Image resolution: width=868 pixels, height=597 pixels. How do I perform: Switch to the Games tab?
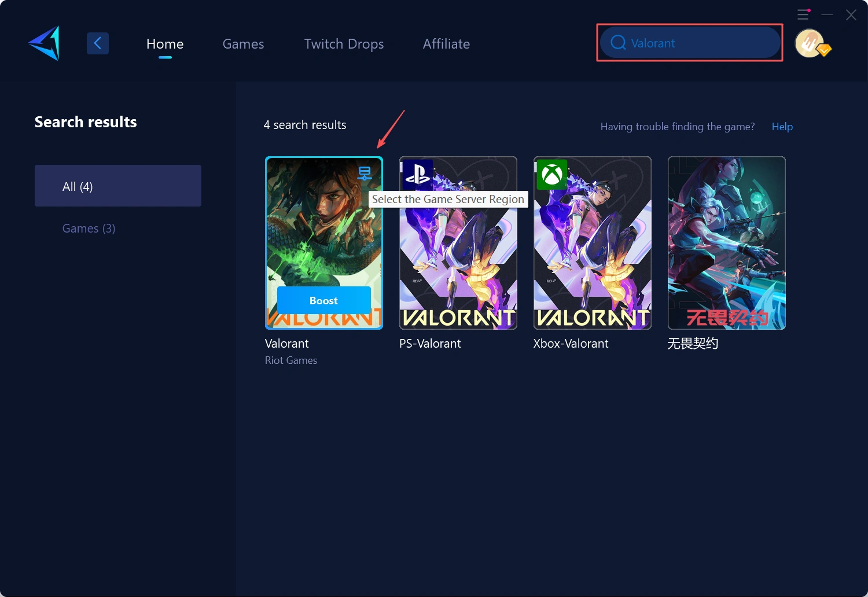click(x=243, y=43)
